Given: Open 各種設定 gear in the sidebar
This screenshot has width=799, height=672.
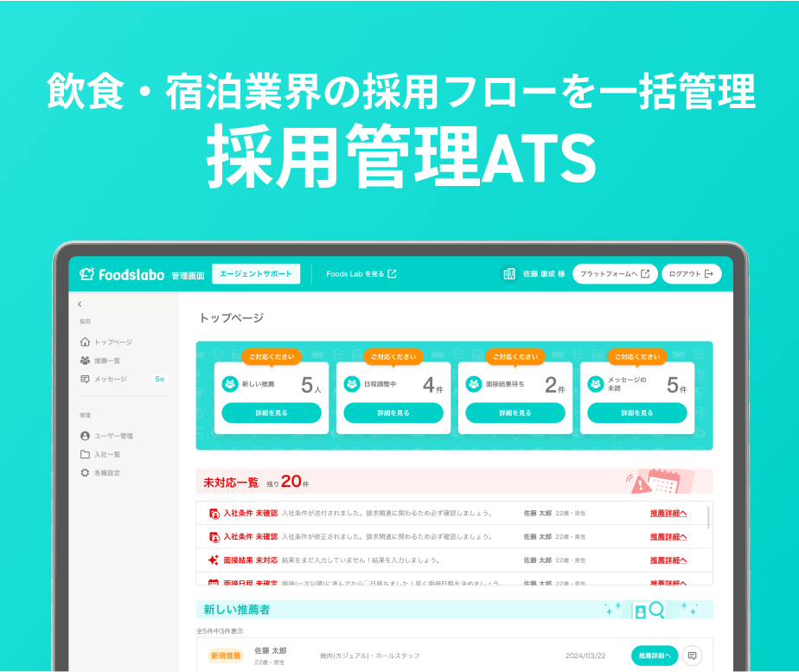Looking at the screenshot, I should 100,473.
